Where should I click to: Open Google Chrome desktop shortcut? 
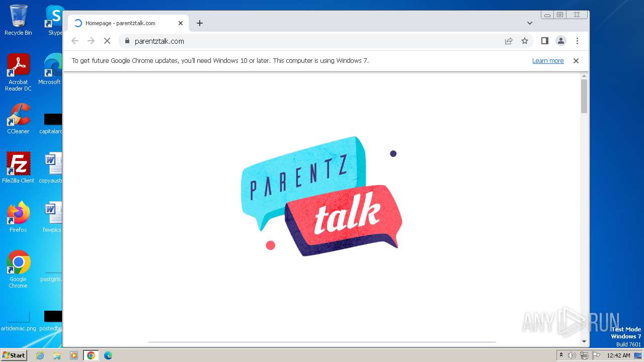[18, 269]
